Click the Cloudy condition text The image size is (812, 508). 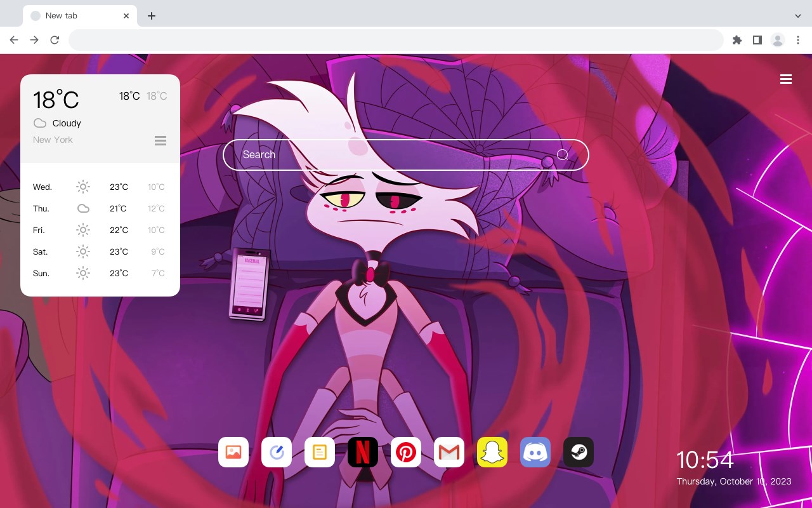coord(67,123)
